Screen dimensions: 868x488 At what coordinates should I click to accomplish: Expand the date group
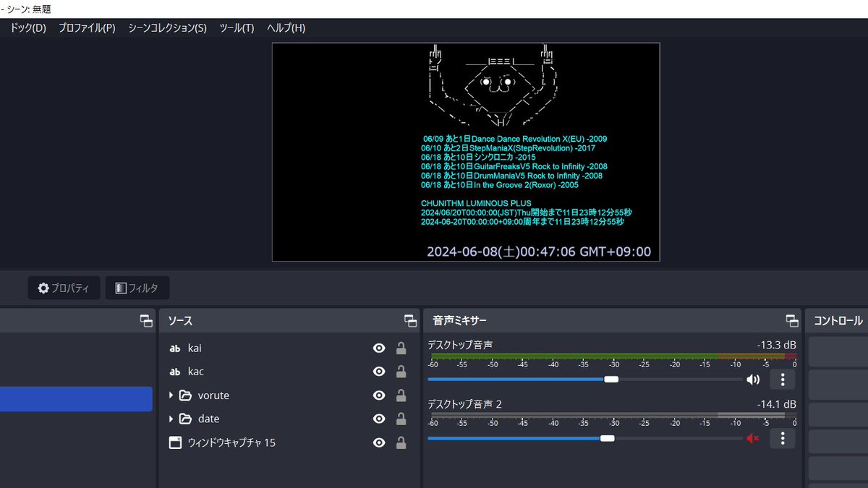(171, 419)
